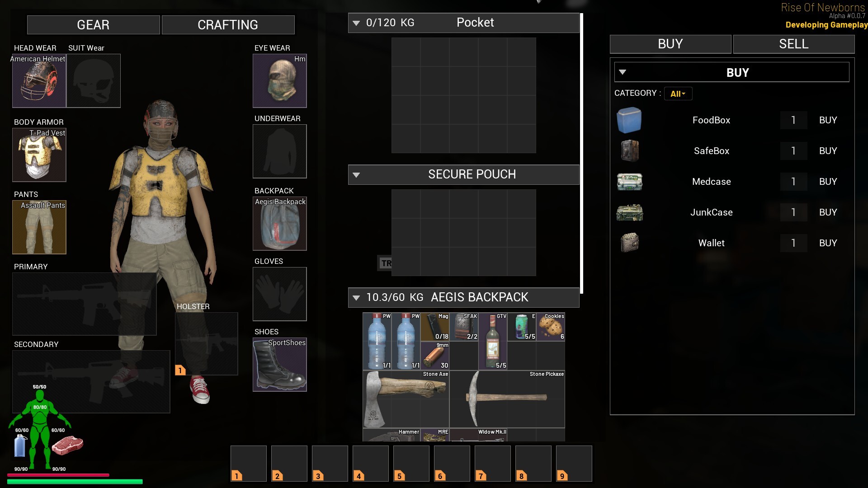Click the FoodBox shop item icon

click(629, 120)
